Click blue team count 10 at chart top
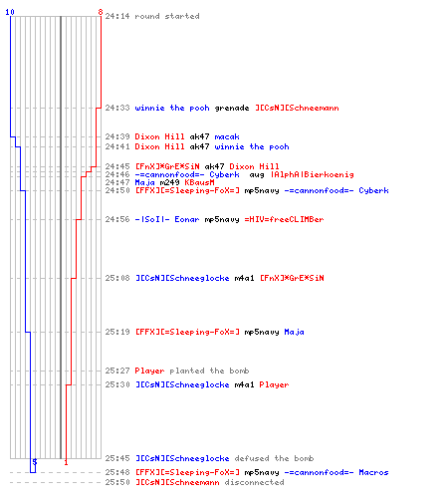 pos(10,12)
